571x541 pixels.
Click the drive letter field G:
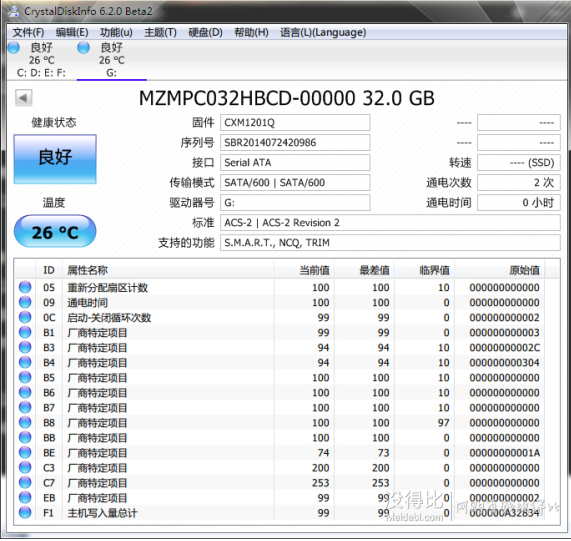point(295,203)
